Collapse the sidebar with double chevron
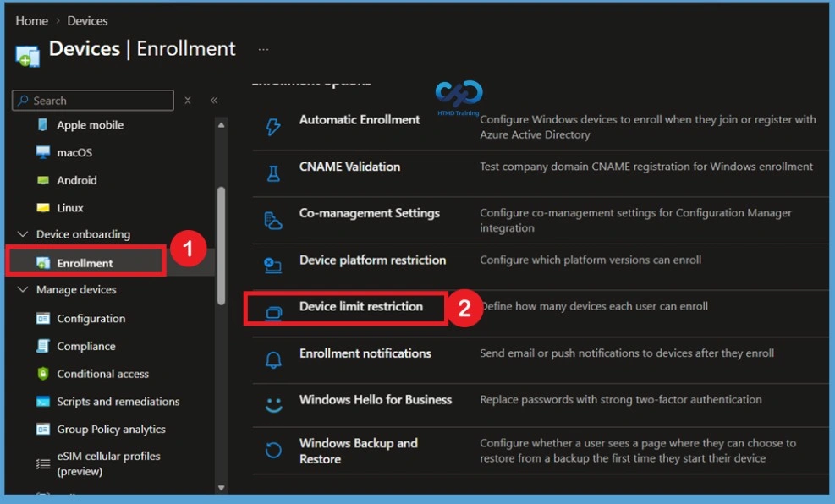 pos(213,100)
